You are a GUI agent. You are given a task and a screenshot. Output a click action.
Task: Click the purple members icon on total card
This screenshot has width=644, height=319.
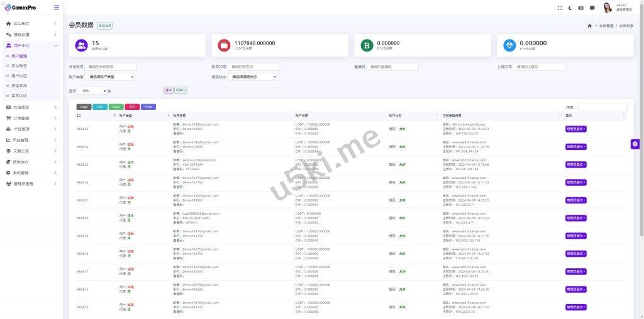pos(82,45)
